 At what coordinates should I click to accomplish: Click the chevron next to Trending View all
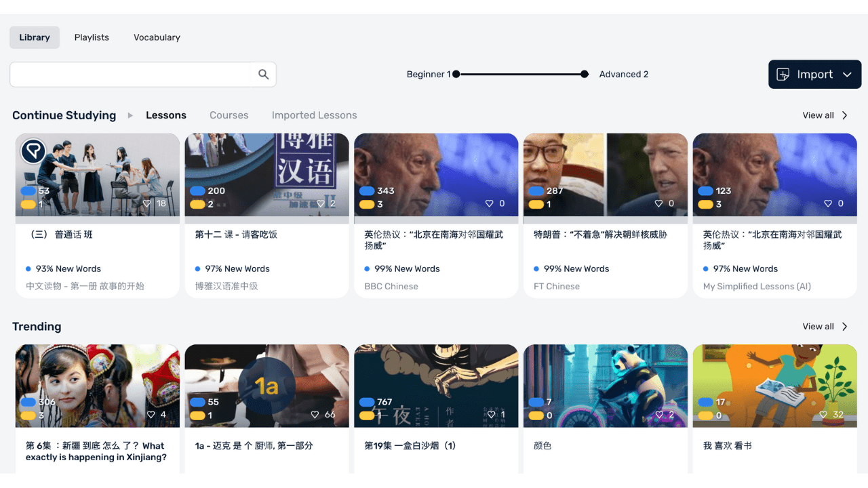point(845,326)
